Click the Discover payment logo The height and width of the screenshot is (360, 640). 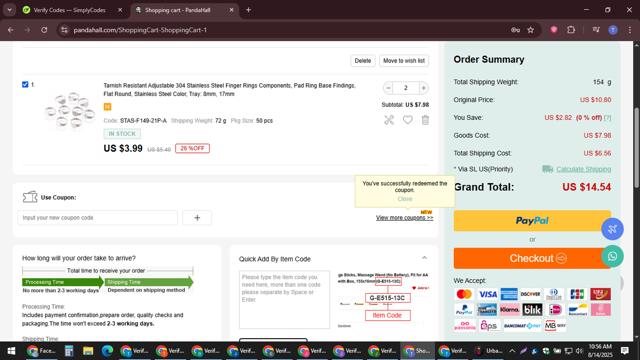(531, 294)
